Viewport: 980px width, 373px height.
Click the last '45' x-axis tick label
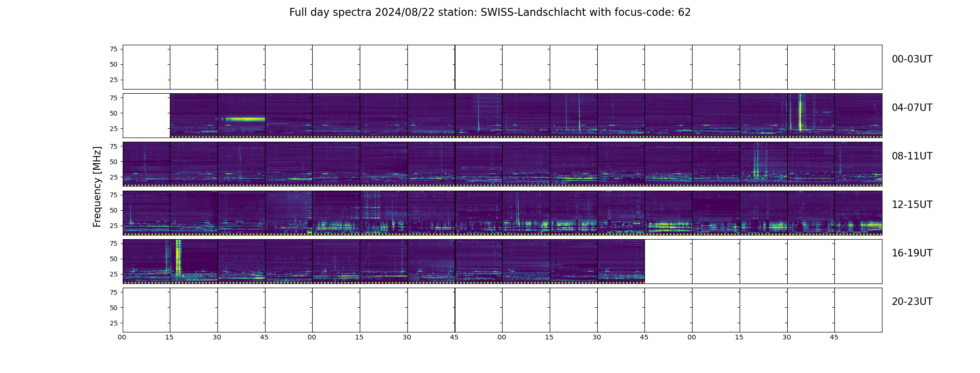point(834,337)
